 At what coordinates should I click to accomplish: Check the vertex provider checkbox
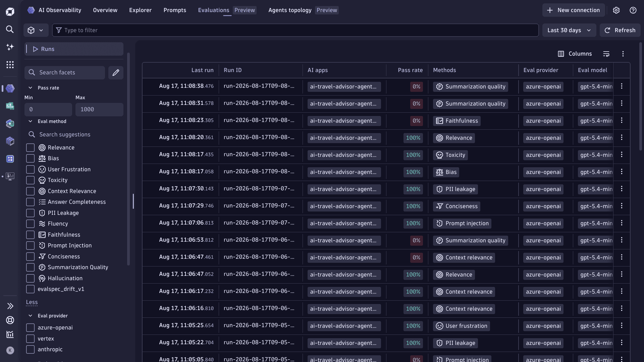pos(30,339)
